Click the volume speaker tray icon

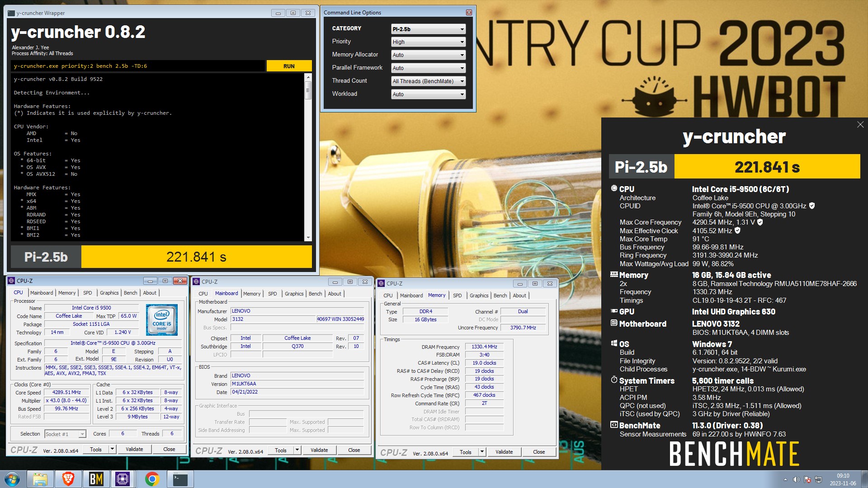[797, 479]
